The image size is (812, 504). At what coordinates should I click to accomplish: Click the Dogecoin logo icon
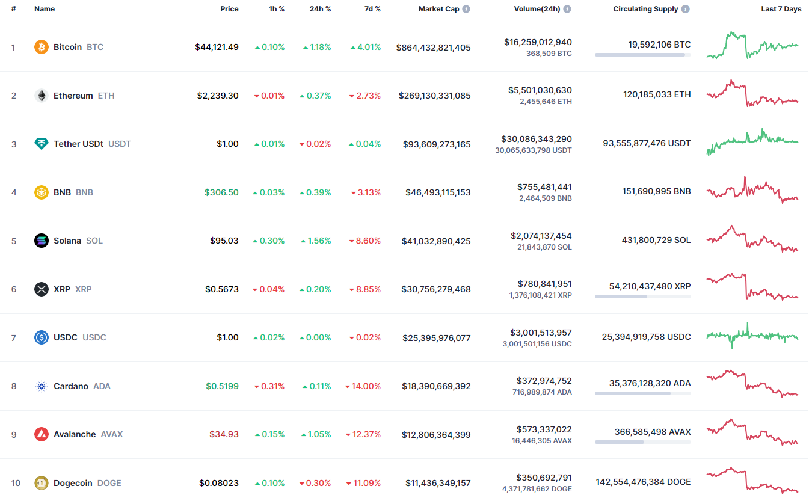point(42,483)
